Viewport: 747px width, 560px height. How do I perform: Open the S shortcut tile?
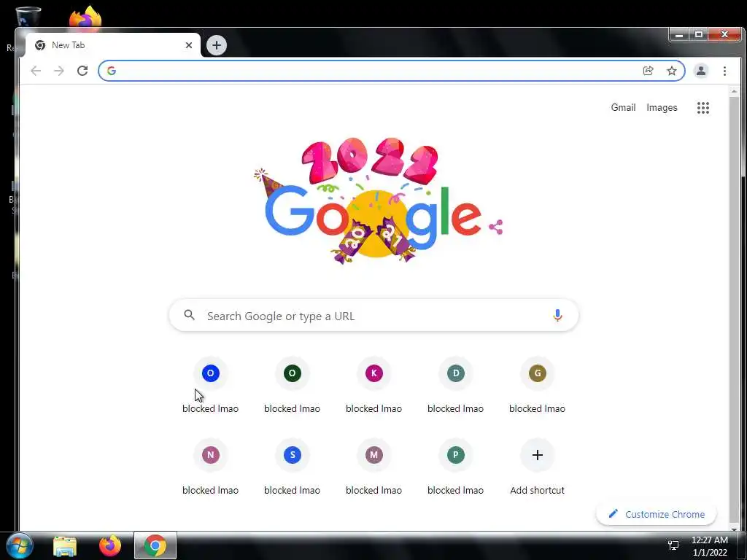click(292, 467)
